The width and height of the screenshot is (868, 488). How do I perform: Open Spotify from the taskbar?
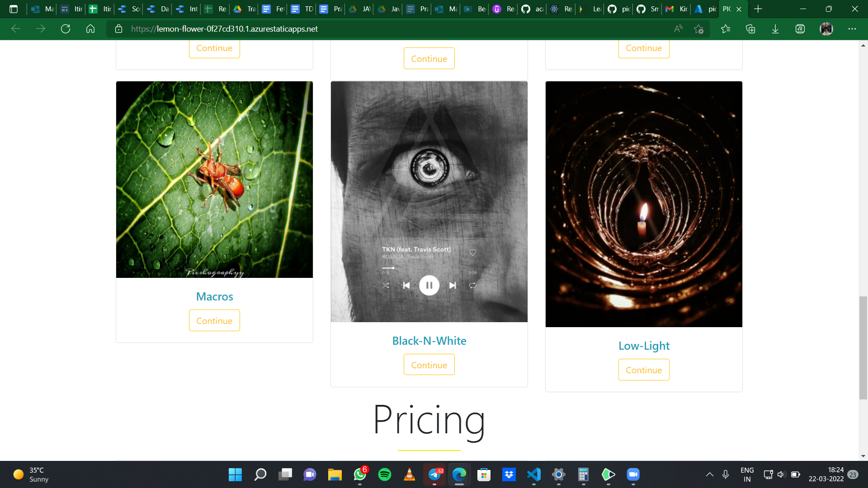pyautogui.click(x=385, y=474)
